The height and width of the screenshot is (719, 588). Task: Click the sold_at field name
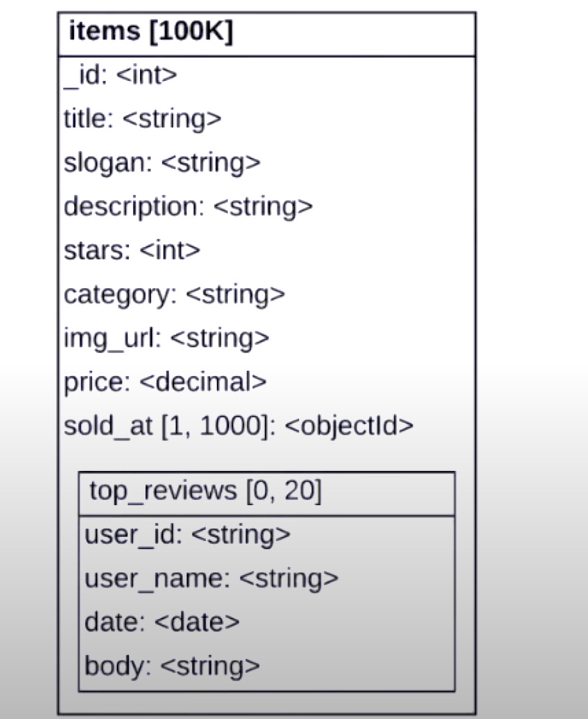point(107,426)
